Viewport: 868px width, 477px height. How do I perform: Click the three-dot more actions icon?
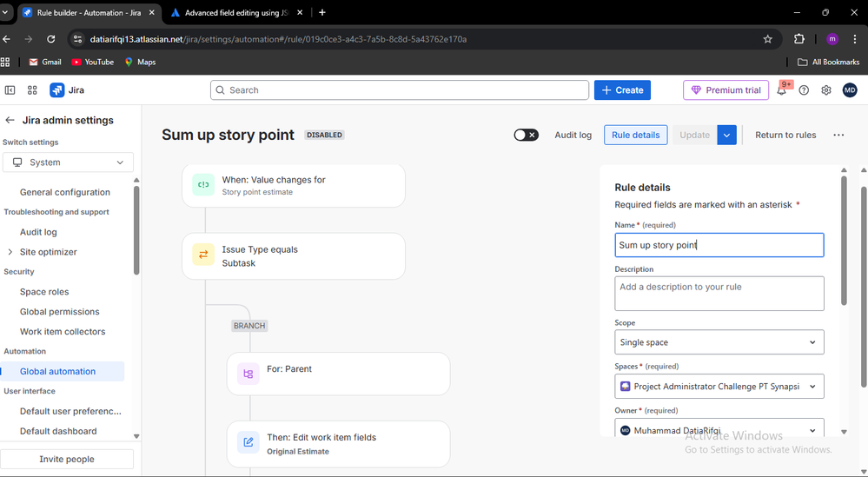pyautogui.click(x=838, y=135)
